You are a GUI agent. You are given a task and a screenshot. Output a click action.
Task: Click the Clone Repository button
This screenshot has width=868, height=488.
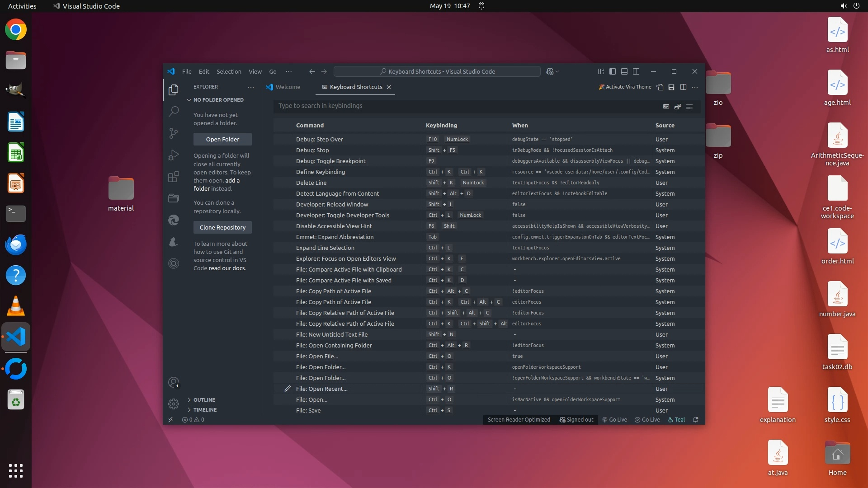222,227
